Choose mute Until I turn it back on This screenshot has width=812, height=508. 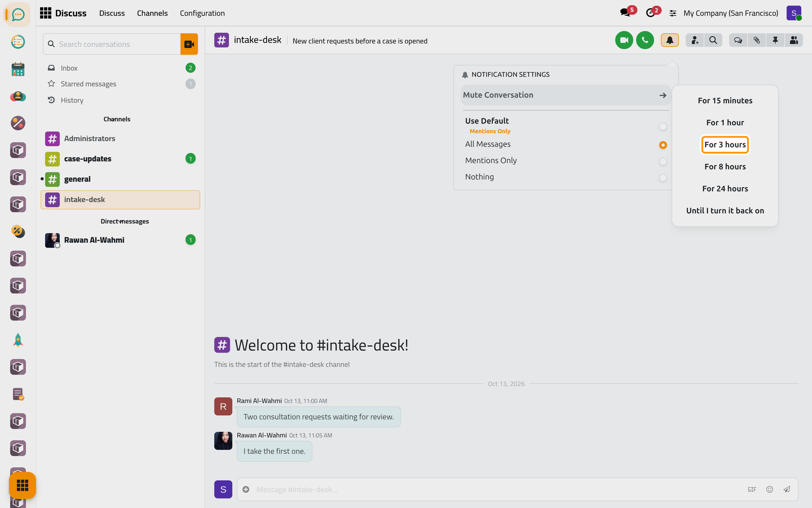[725, 211]
